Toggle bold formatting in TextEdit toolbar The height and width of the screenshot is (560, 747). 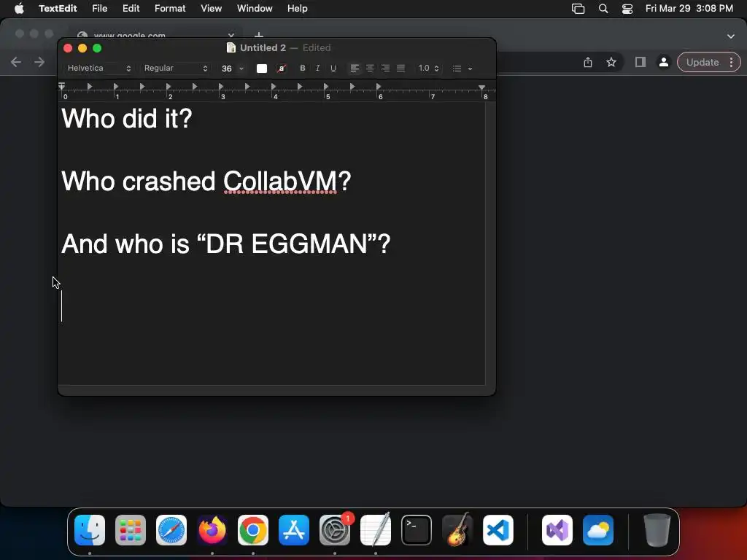click(303, 68)
